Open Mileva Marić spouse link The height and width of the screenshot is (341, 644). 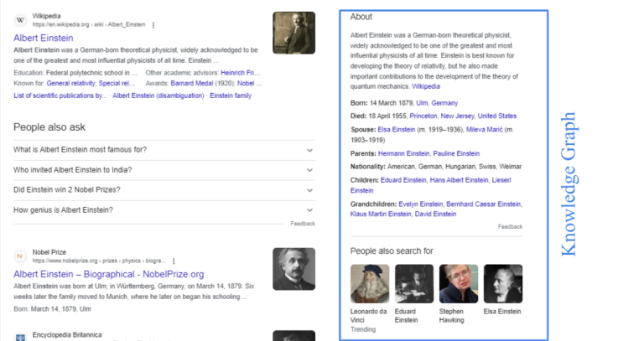(x=484, y=130)
